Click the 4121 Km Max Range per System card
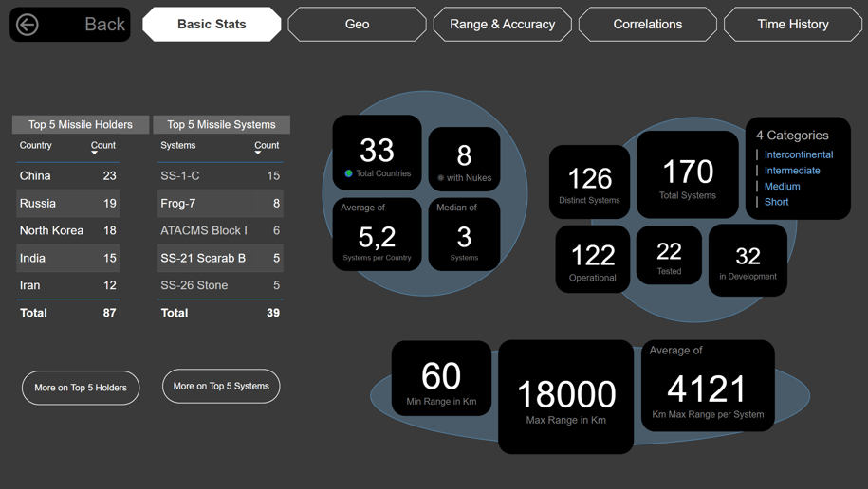This screenshot has height=489, width=868. [708, 386]
